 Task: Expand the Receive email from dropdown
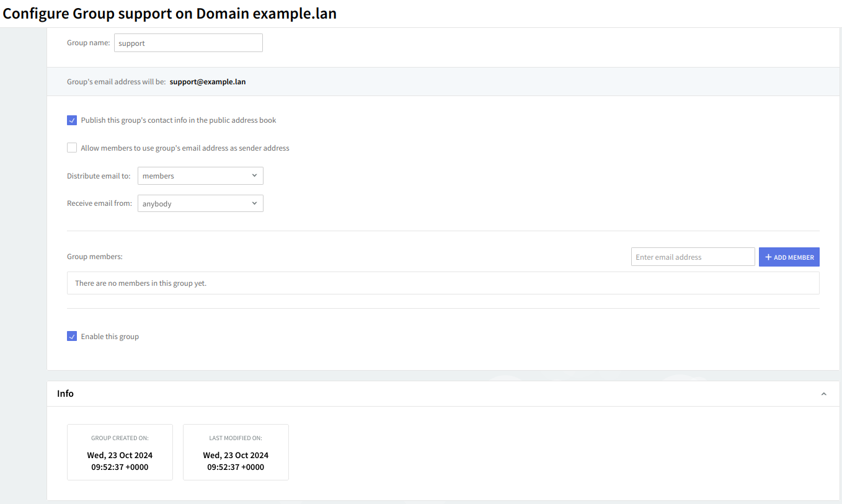tap(200, 204)
